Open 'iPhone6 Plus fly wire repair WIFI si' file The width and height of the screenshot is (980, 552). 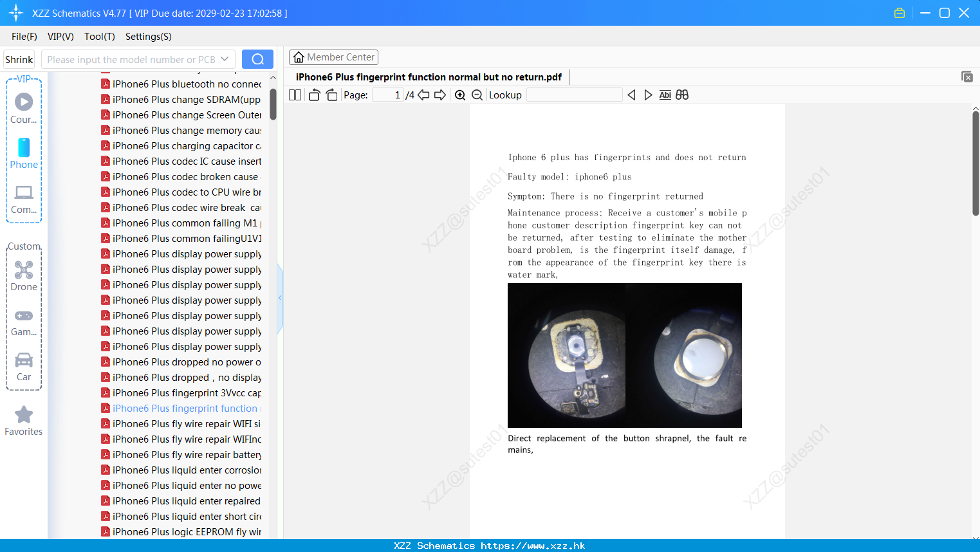point(181,424)
